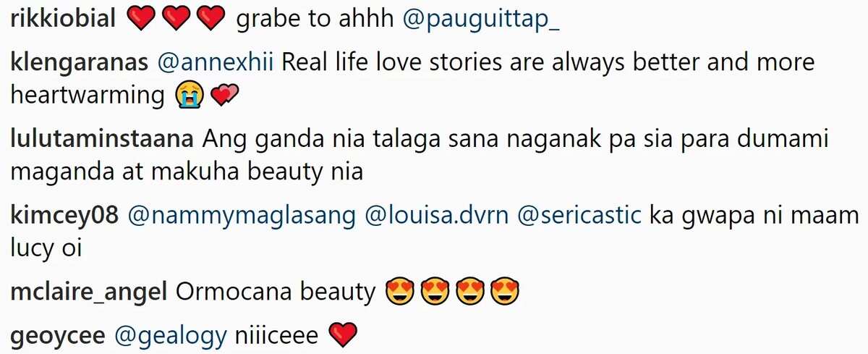The image size is (868, 354).
Task: Open the kimcey08 profile
Action: point(65,214)
